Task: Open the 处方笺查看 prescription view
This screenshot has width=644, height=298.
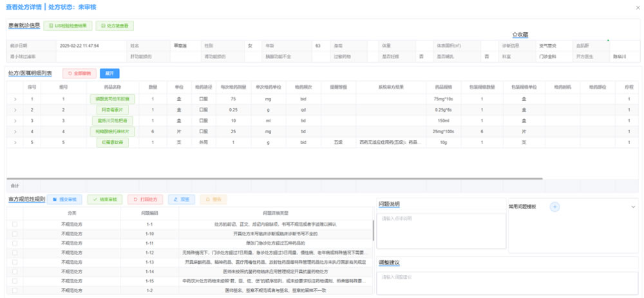Action: [x=115, y=26]
